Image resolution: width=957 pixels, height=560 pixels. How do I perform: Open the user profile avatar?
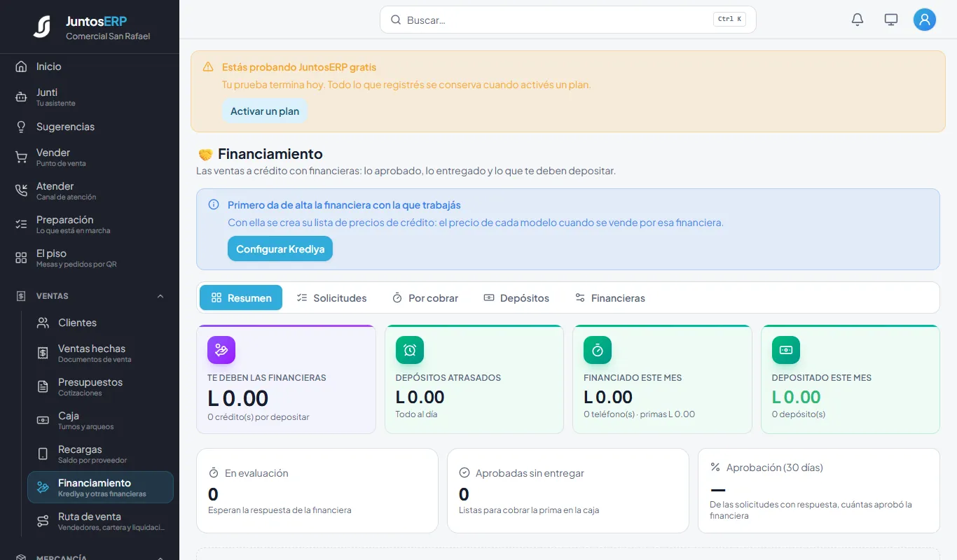[x=925, y=20]
